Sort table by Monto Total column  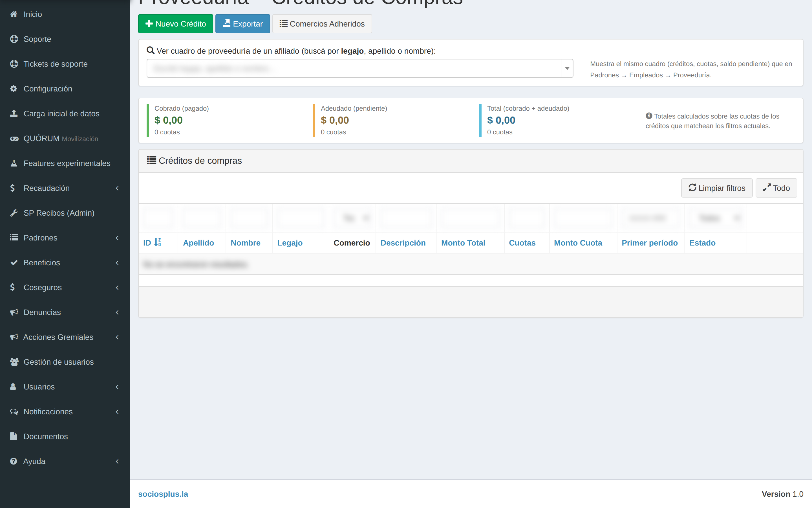click(x=463, y=243)
